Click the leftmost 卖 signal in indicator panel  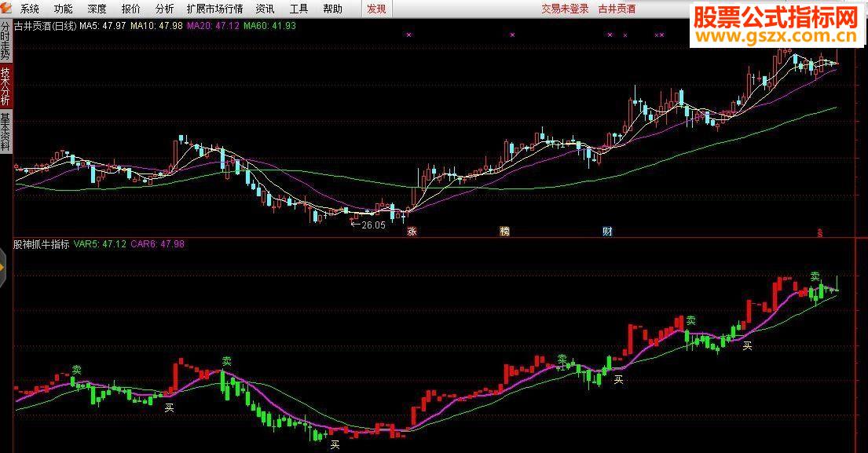[x=77, y=370]
